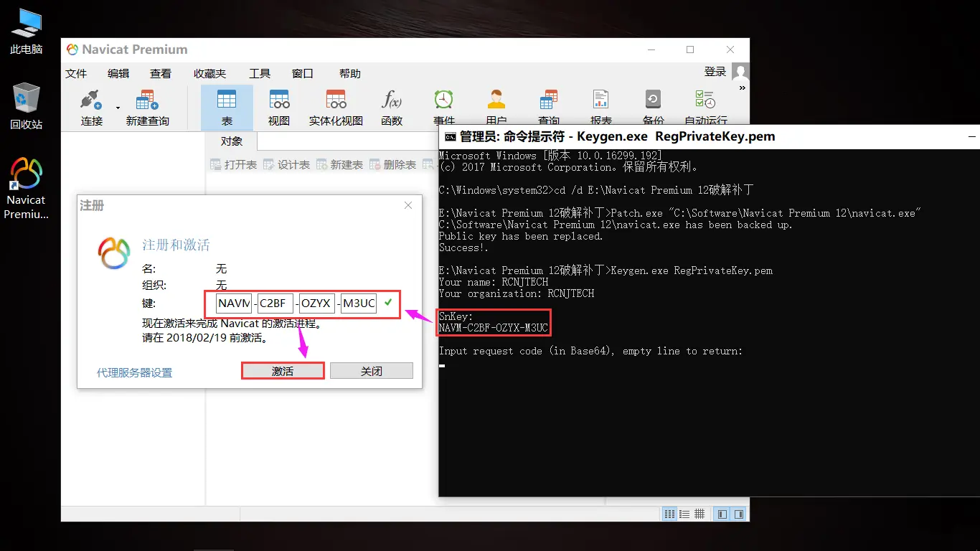Select the 用户 (User) toolbar icon
The height and width of the screenshot is (551, 980).
tap(496, 100)
